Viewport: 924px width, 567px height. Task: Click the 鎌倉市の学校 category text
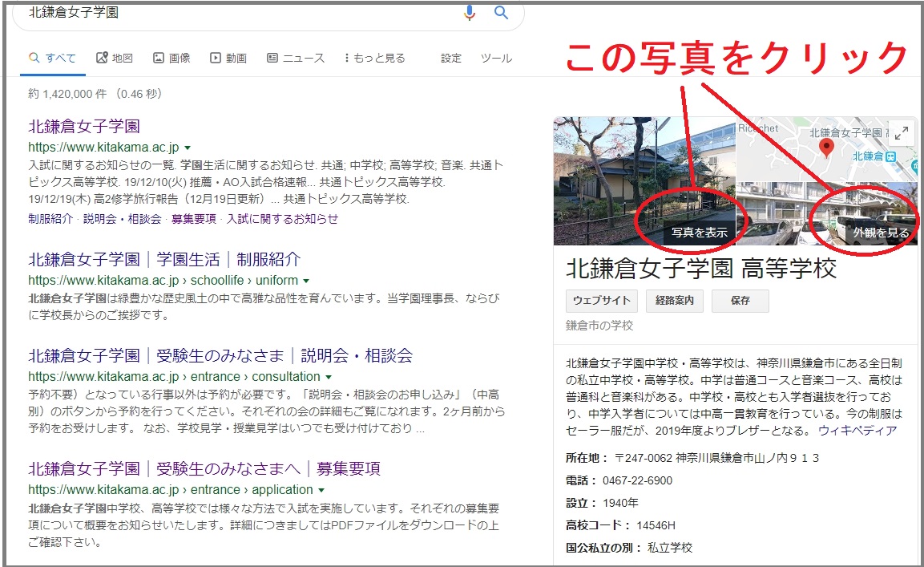coord(599,326)
